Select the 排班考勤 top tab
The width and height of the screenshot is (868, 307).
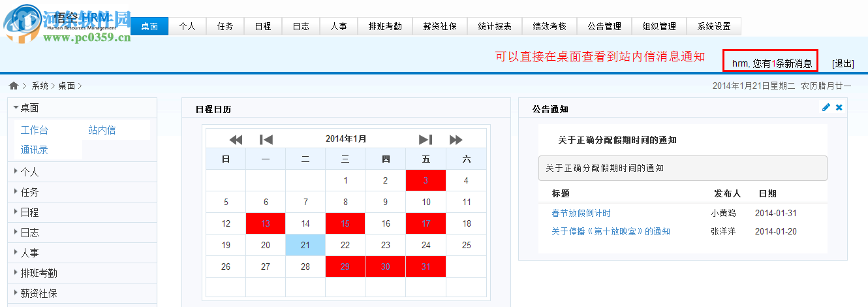point(385,26)
